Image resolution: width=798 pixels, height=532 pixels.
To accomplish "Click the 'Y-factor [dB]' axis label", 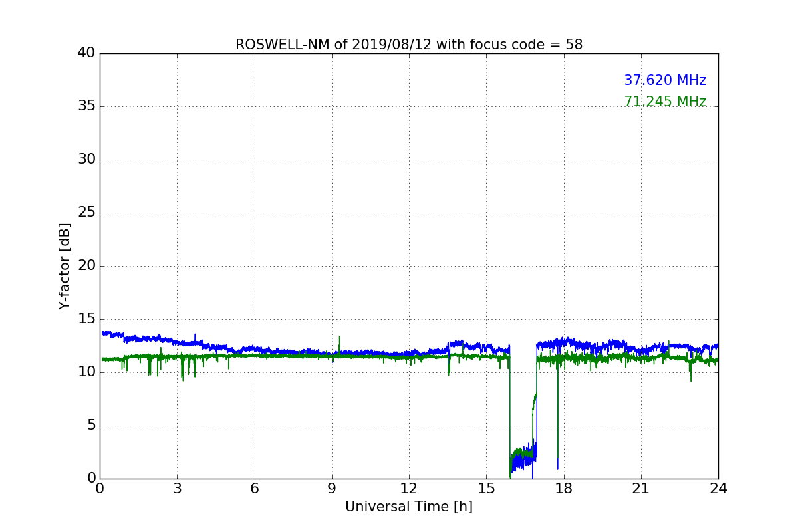I will coord(65,266).
